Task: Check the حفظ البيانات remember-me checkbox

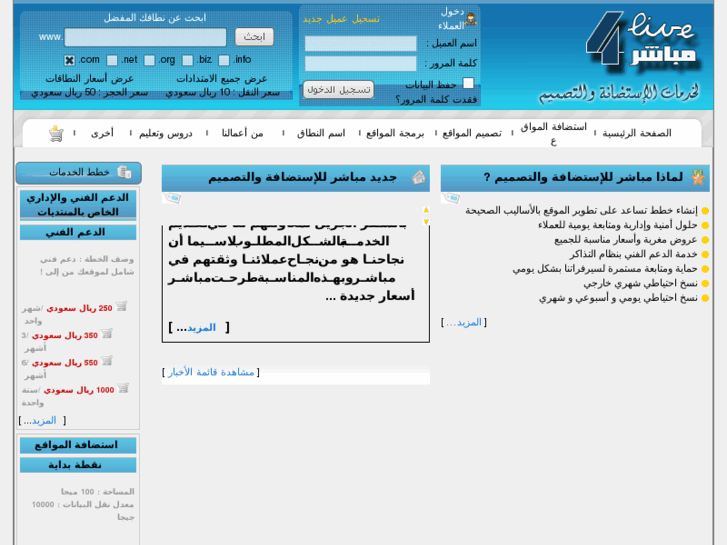Action: 469,83
